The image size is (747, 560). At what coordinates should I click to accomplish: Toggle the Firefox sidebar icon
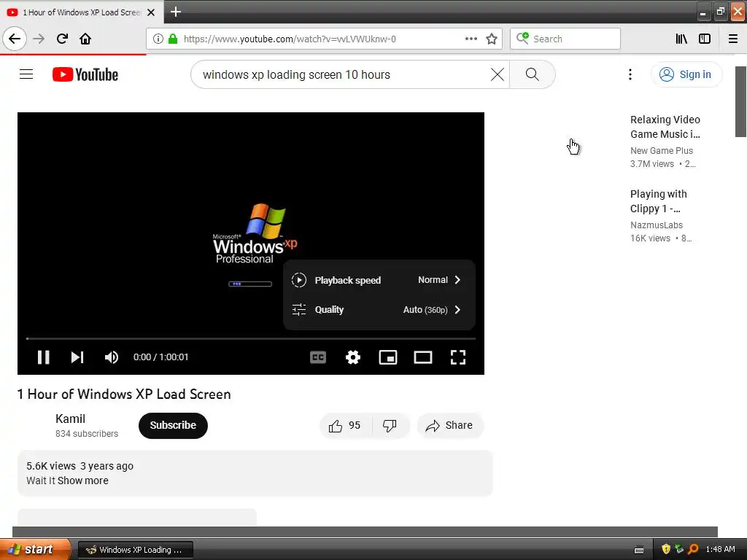[x=705, y=39]
